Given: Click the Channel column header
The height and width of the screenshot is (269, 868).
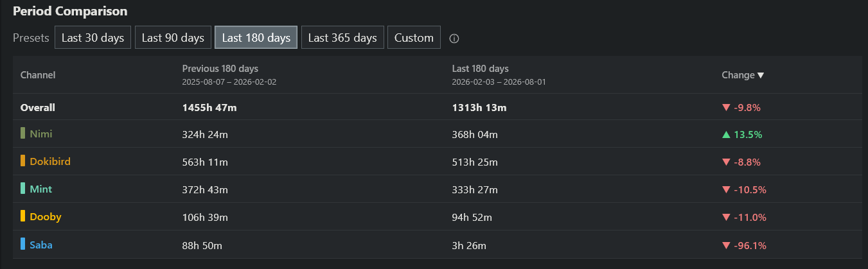Looking at the screenshot, I should (x=38, y=75).
